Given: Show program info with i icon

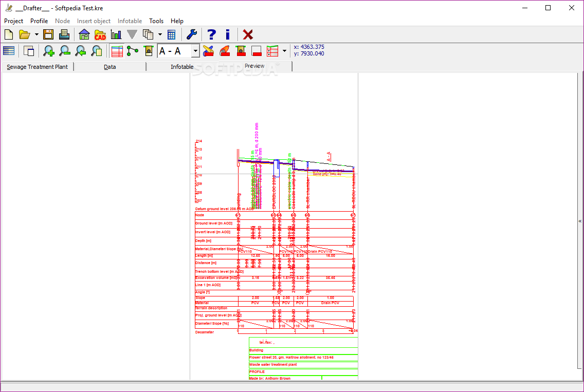Looking at the screenshot, I should [x=228, y=34].
